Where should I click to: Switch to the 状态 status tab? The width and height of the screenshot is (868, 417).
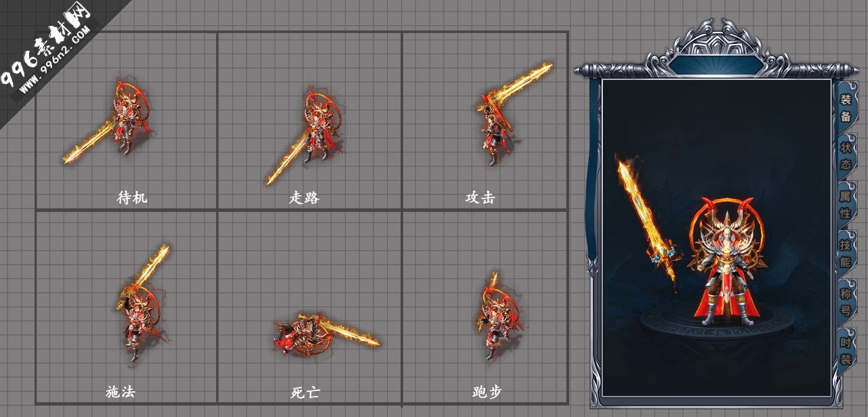coord(846,156)
